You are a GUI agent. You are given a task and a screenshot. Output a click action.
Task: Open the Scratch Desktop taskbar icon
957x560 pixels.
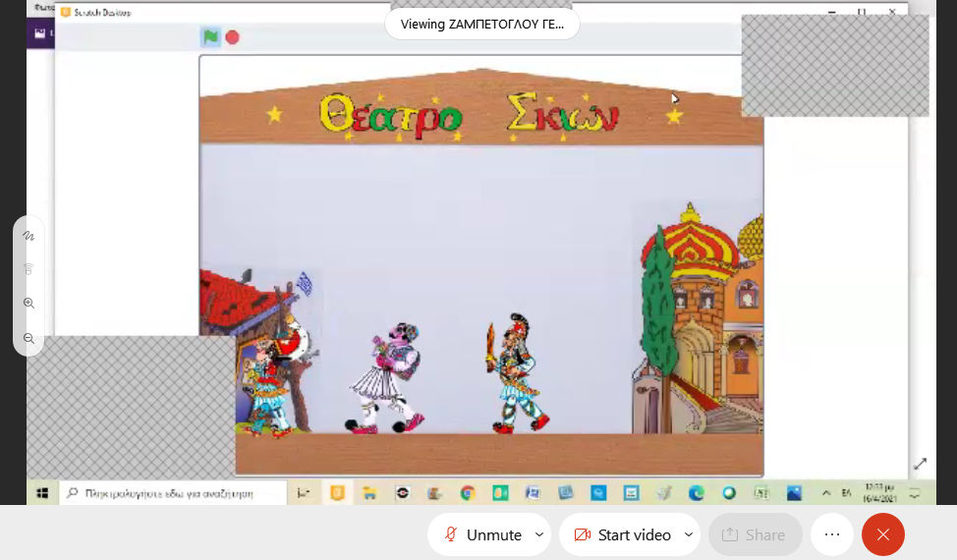[x=337, y=493]
